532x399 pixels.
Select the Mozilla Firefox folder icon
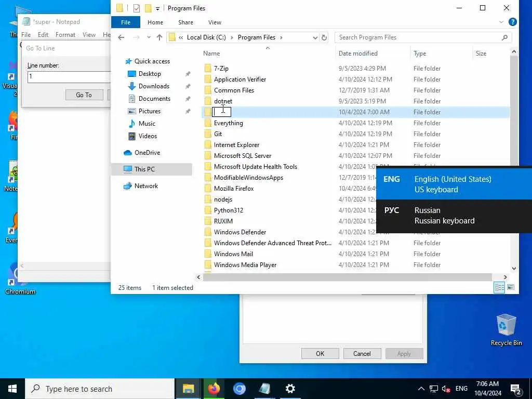click(x=208, y=189)
